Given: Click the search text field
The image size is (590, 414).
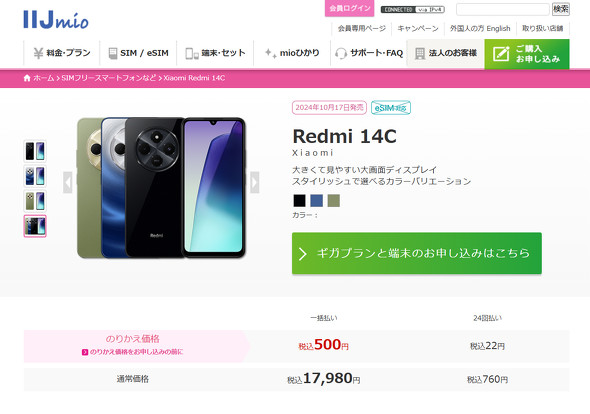Looking at the screenshot, I should pos(503,9).
